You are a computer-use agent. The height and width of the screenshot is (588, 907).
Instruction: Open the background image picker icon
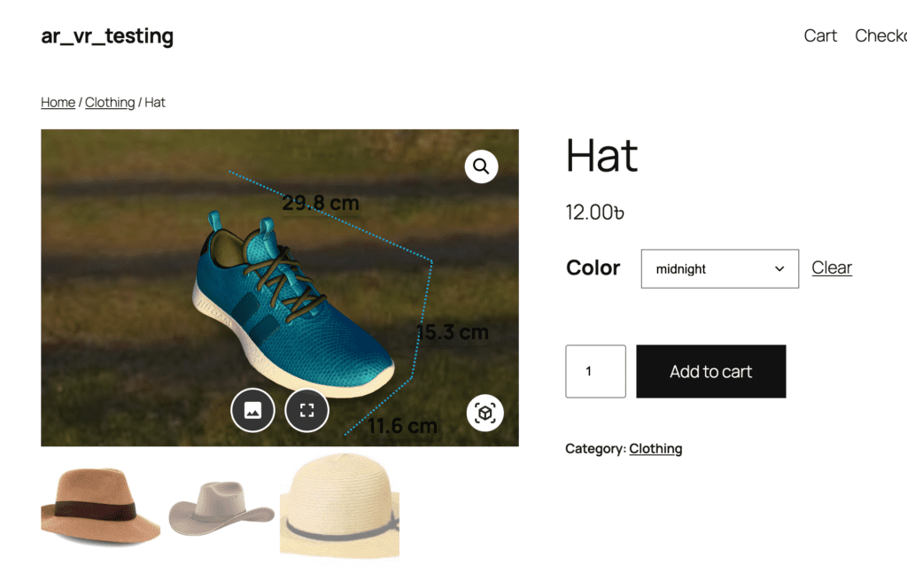click(252, 410)
